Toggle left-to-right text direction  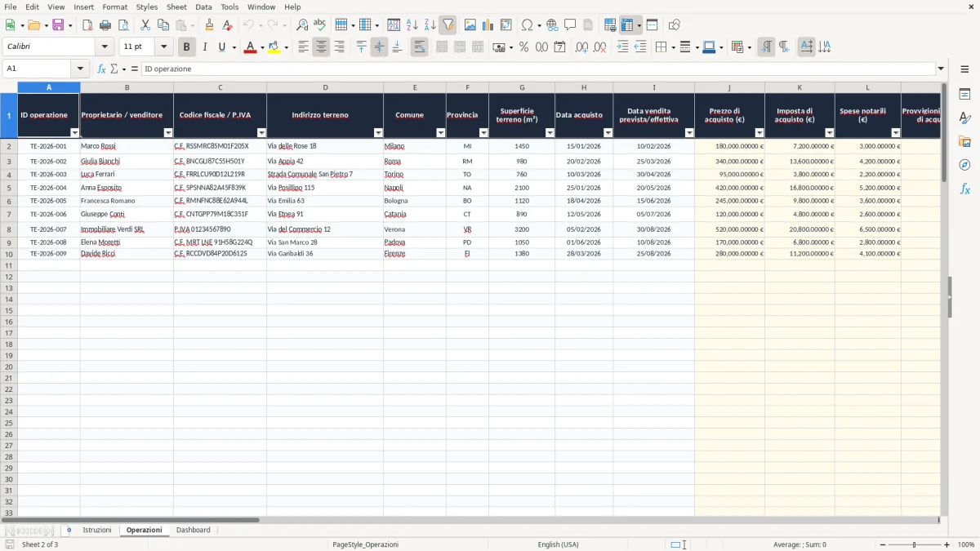[x=766, y=47]
